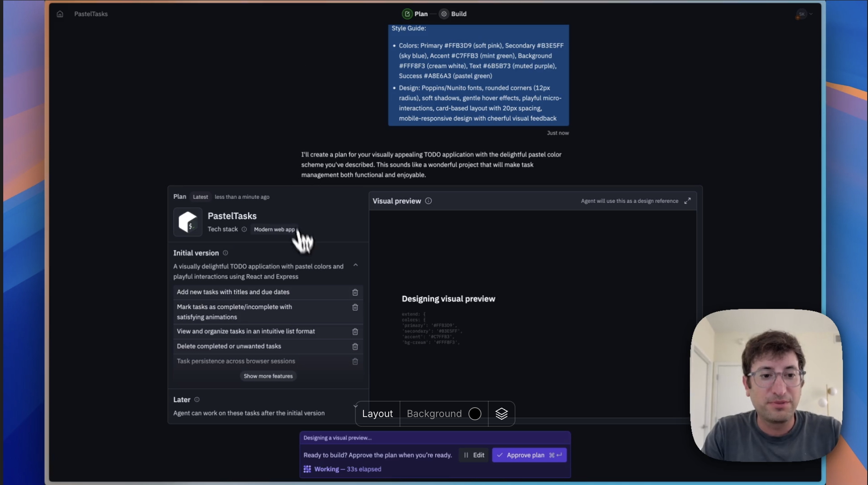Expand the Later section chevron
868x485 pixels.
point(355,406)
